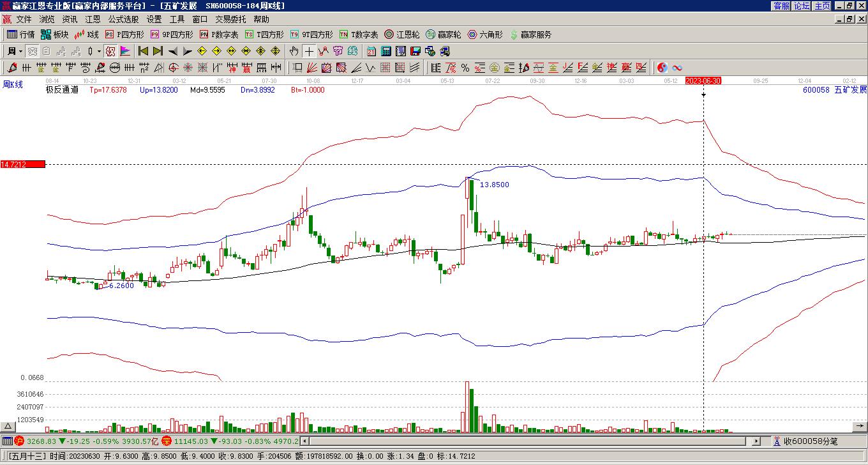Click the 2023-06-30 highlighted date marker

pos(703,80)
